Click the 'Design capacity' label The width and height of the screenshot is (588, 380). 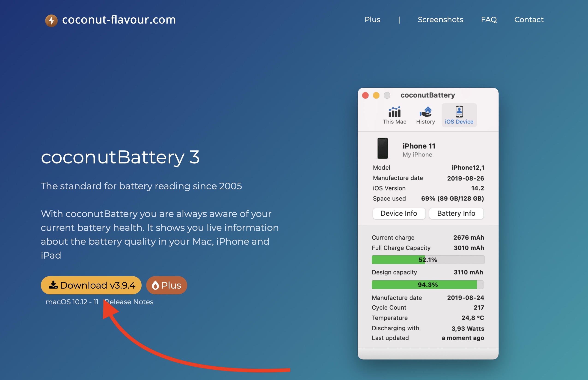coord(394,272)
